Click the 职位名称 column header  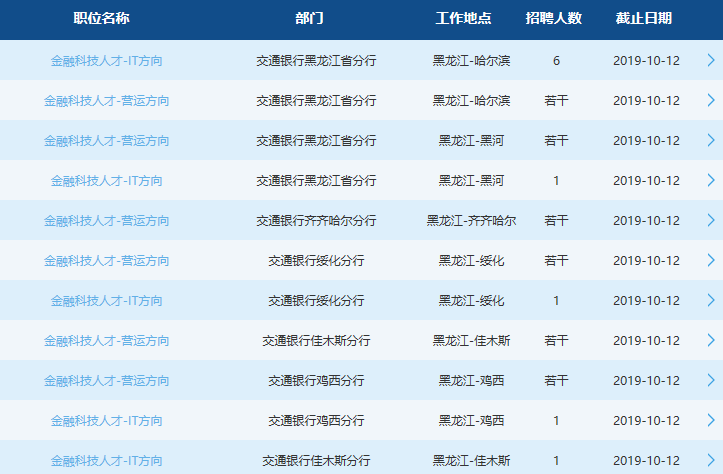click(101, 18)
